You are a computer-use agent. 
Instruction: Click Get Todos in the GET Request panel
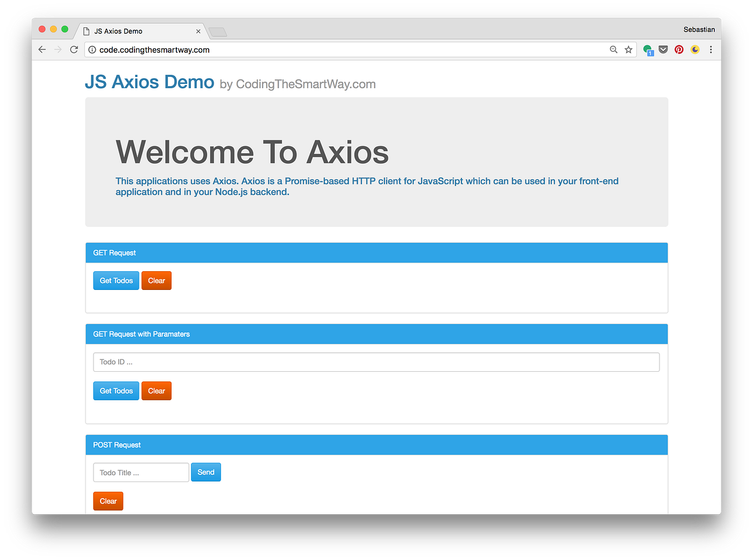[116, 280]
